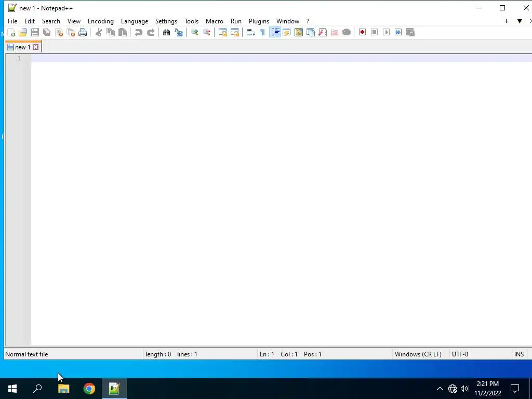Close the new 1 tab
Image resolution: width=532 pixels, height=399 pixels.
click(36, 47)
